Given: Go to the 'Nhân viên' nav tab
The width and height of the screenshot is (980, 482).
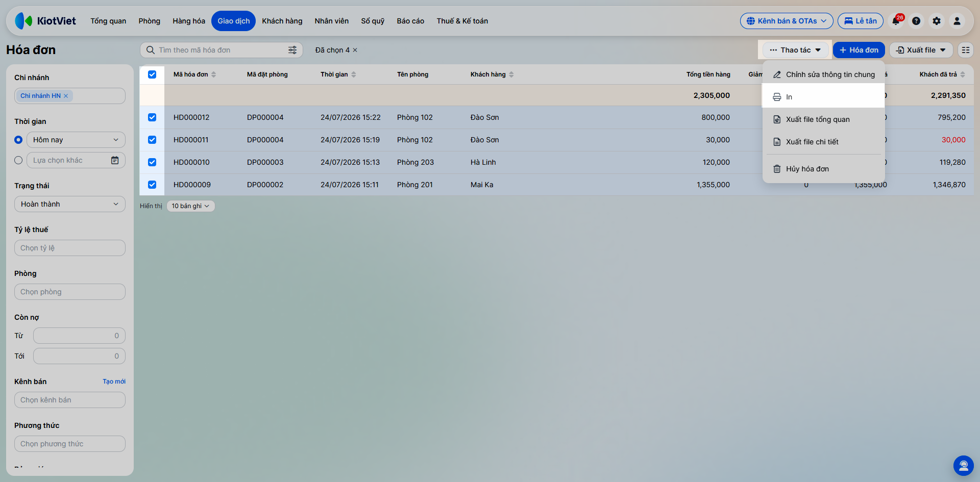Looking at the screenshot, I should coord(332,21).
